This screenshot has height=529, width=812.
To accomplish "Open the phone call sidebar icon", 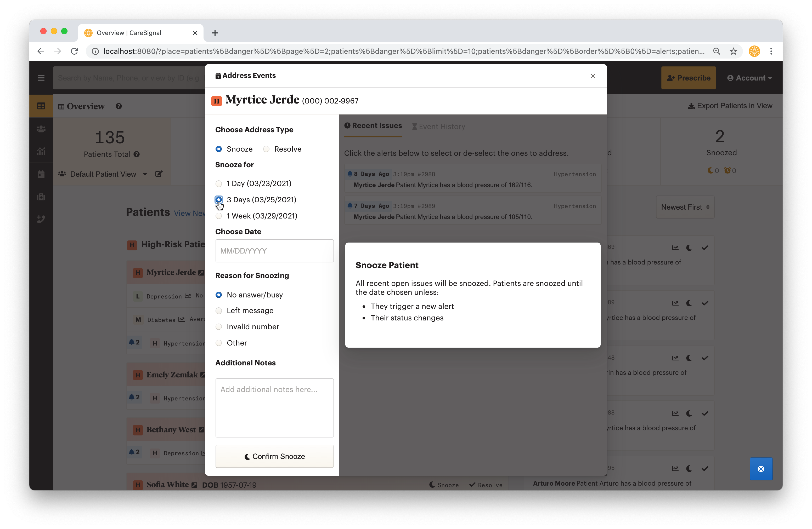I will pos(41,219).
